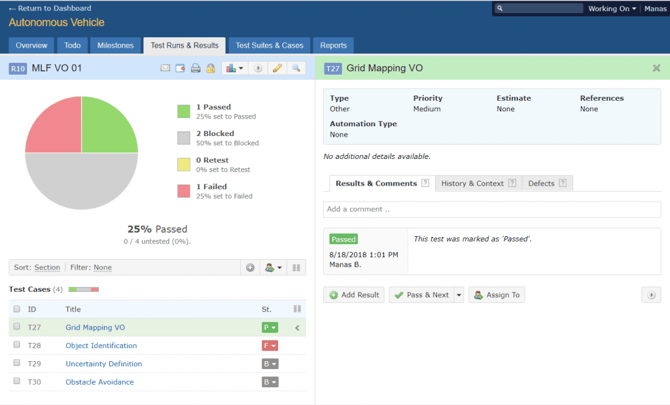Click the gray Blocked legend swatch
Viewport: 670px width, 405px height.
184,138
